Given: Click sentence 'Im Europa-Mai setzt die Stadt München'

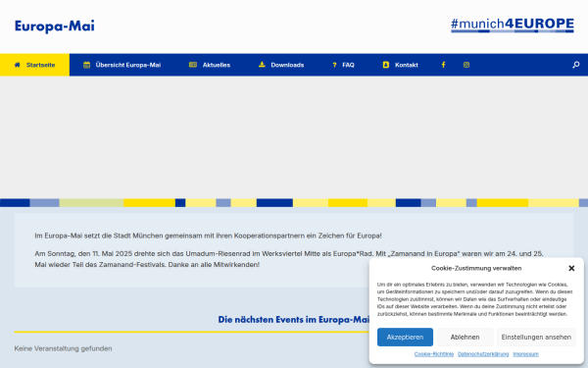Looking at the screenshot, I should click(x=208, y=236).
